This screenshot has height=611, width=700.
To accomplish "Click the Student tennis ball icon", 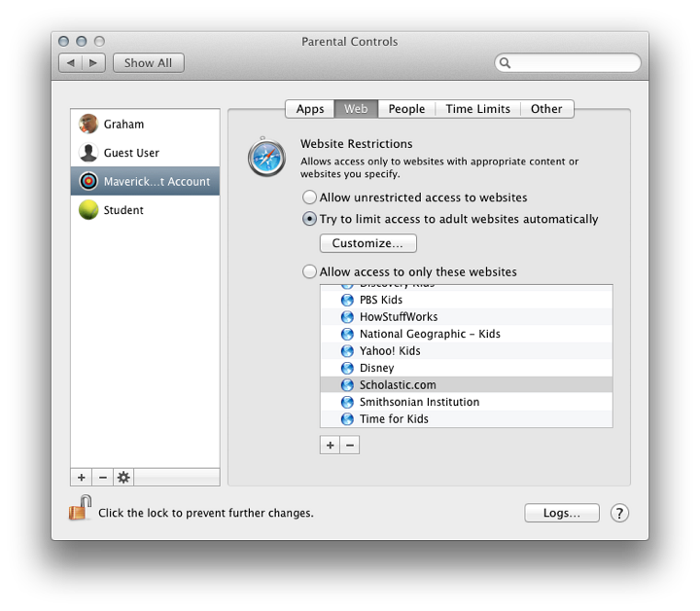I will click(x=88, y=209).
